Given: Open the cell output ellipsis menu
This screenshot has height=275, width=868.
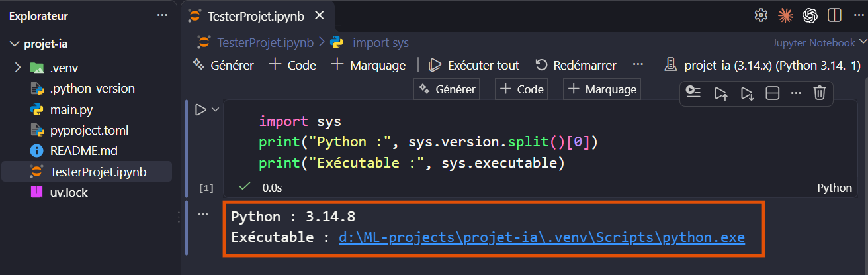Looking at the screenshot, I should 203,215.
